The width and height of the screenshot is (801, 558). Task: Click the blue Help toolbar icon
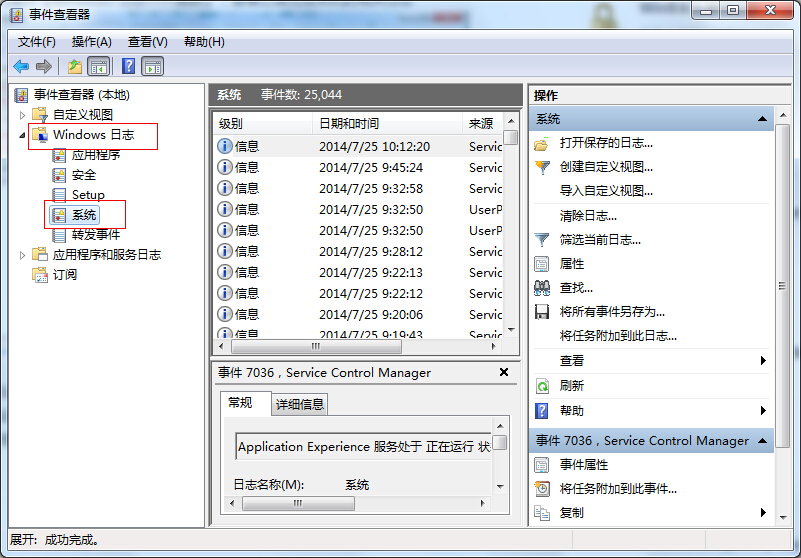129,67
